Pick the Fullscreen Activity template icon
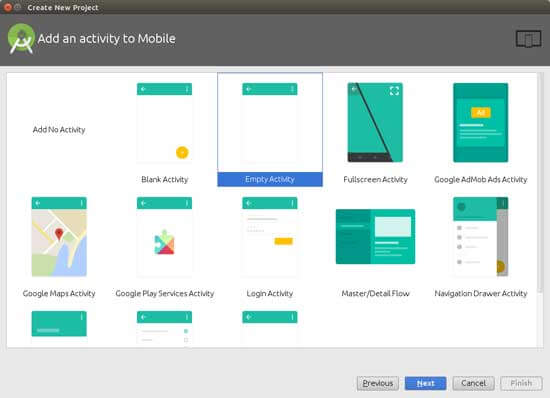 click(375, 122)
